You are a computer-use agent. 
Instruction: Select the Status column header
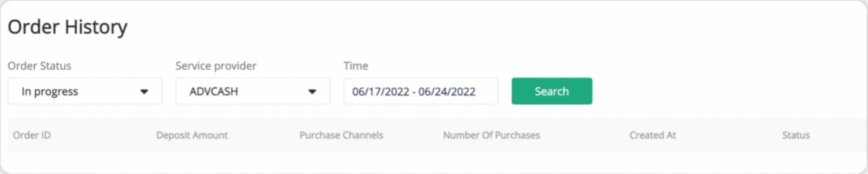[x=796, y=135]
